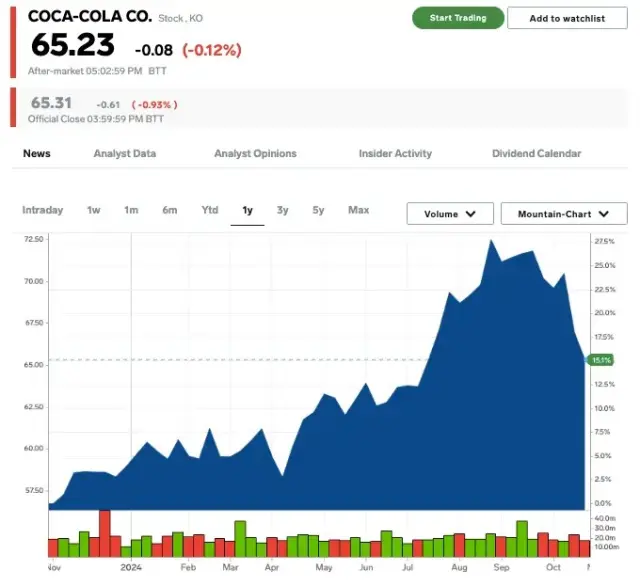Select the Intraday time range

(43, 210)
